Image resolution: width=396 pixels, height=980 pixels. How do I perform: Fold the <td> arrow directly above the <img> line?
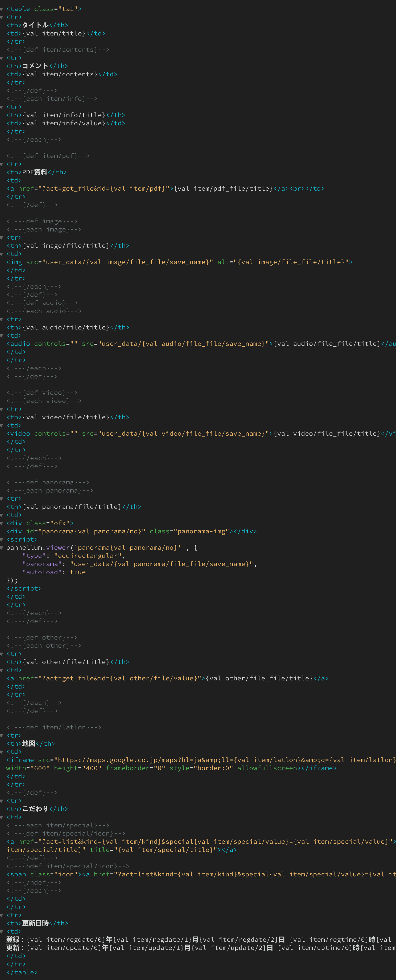coord(2,254)
